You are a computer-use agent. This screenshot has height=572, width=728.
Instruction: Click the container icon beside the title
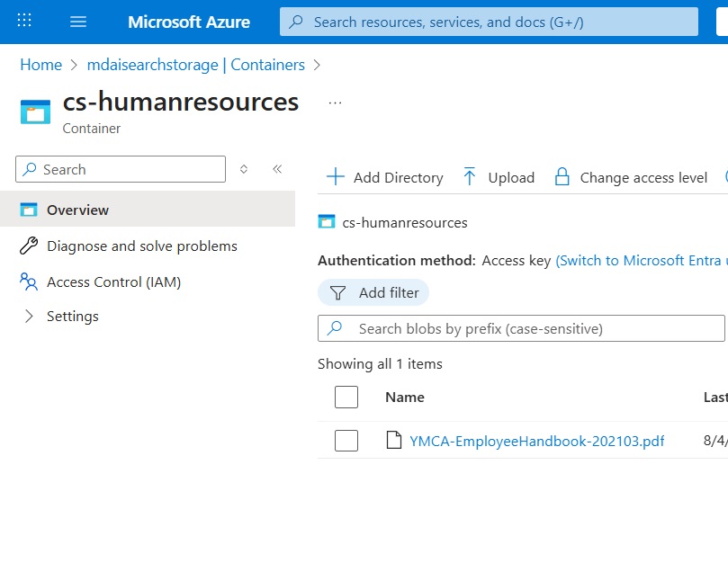(x=35, y=112)
